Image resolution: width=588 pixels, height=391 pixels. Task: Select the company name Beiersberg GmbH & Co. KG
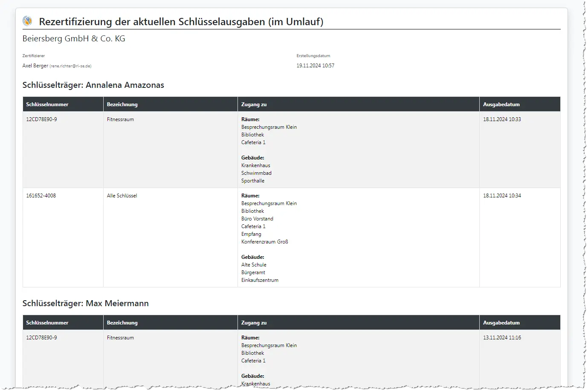74,38
